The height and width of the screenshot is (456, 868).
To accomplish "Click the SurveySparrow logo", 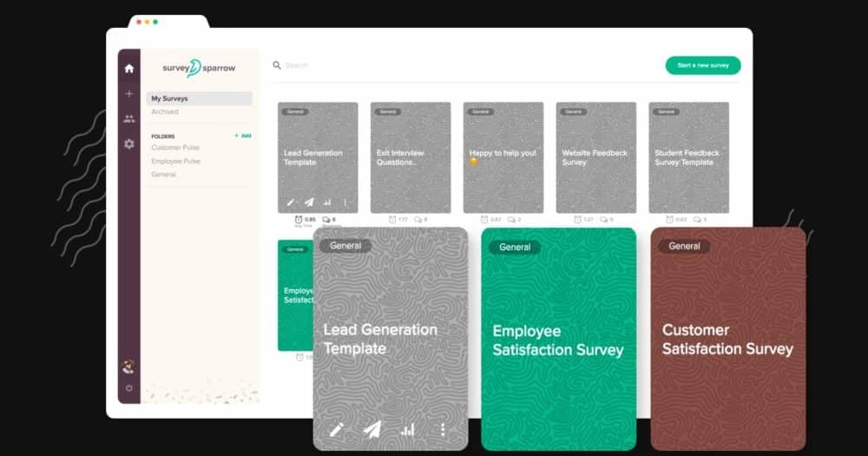I will click(199, 69).
